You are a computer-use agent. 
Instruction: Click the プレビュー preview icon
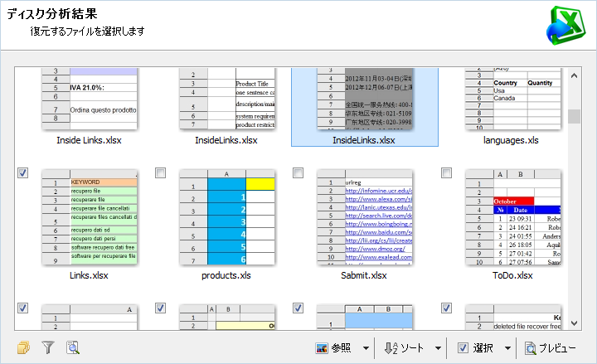pyautogui.click(x=530, y=348)
